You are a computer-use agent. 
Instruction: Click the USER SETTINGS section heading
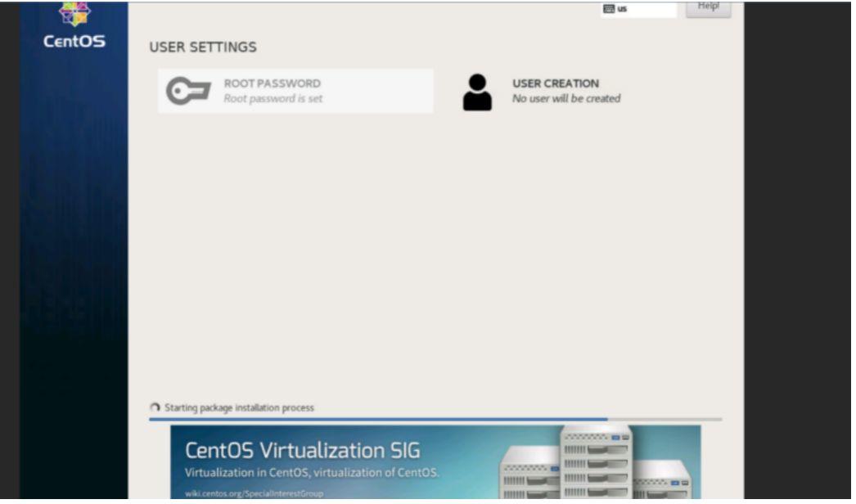pyautogui.click(x=202, y=47)
